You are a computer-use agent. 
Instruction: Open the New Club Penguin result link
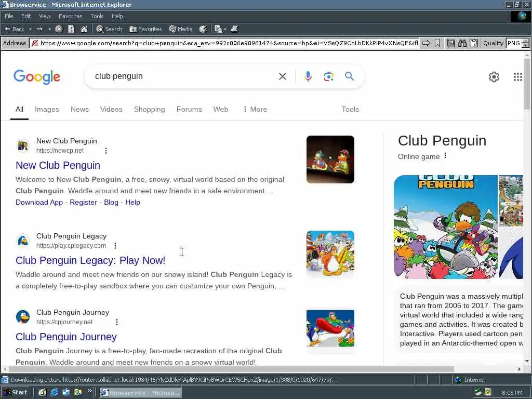click(x=58, y=165)
